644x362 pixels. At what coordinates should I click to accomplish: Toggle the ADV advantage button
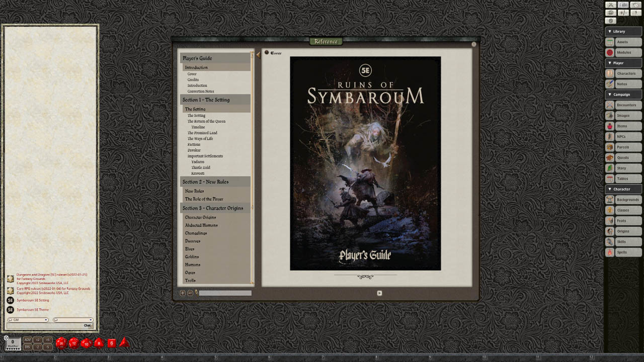click(x=27, y=340)
